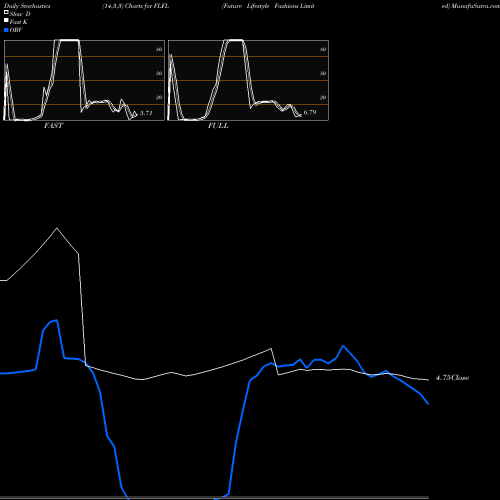Click the 'Daily Stochastics' title text
The height and width of the screenshot is (500, 500).
point(27,6)
